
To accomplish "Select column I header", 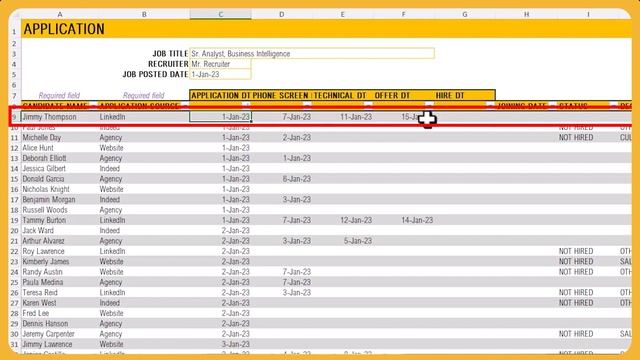I will [588, 14].
